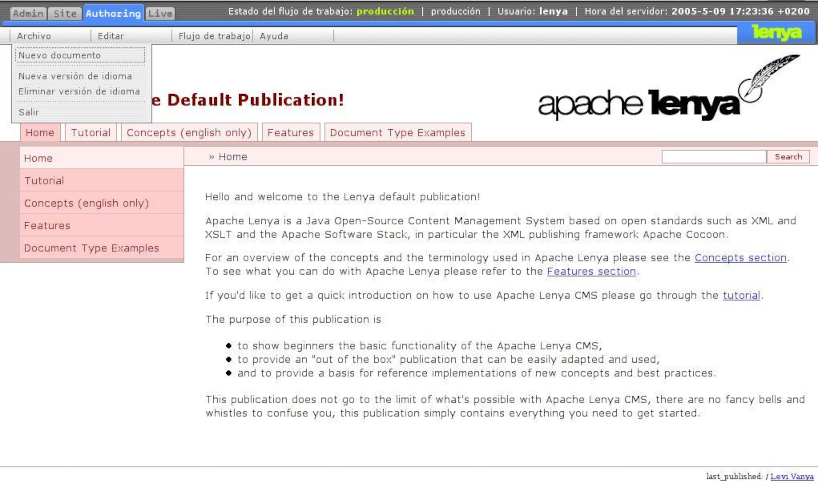
Task: Click 'Eliminar versión de idioma' menu entry
Action: point(80,91)
